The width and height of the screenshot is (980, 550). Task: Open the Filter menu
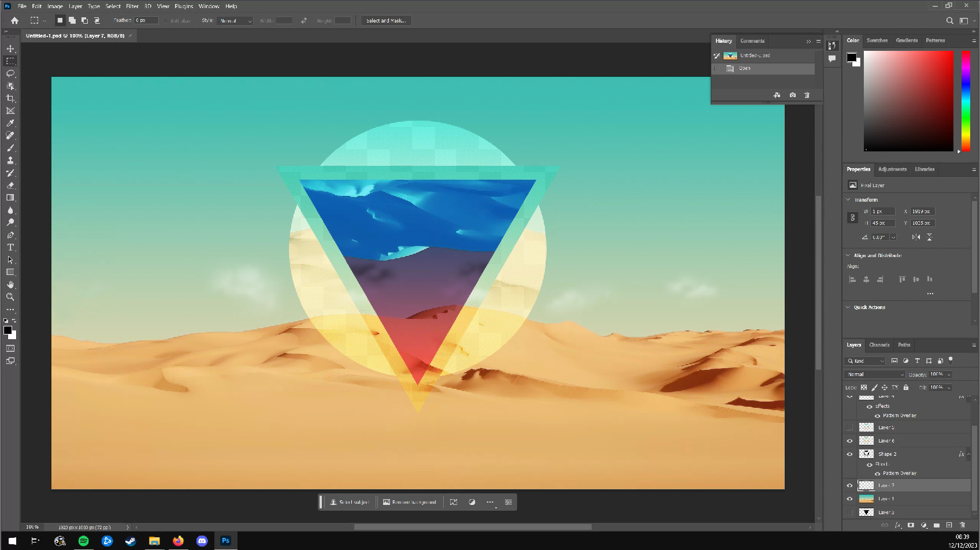[132, 6]
